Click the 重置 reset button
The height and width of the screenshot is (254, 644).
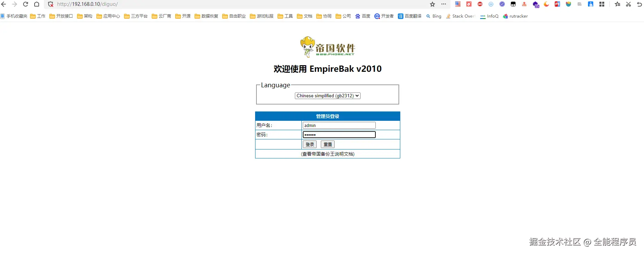[x=328, y=144]
